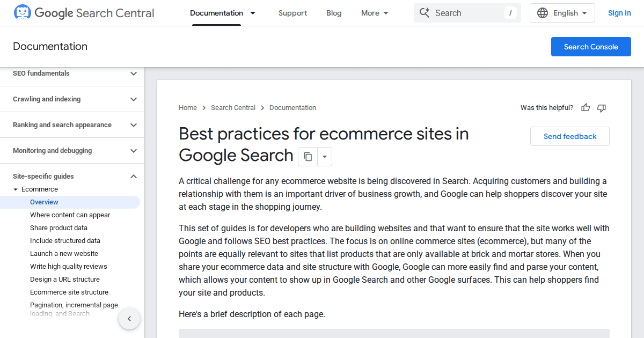Screen dimensions: 644x338
Task: Sign in to your Google account
Action: (619, 12)
